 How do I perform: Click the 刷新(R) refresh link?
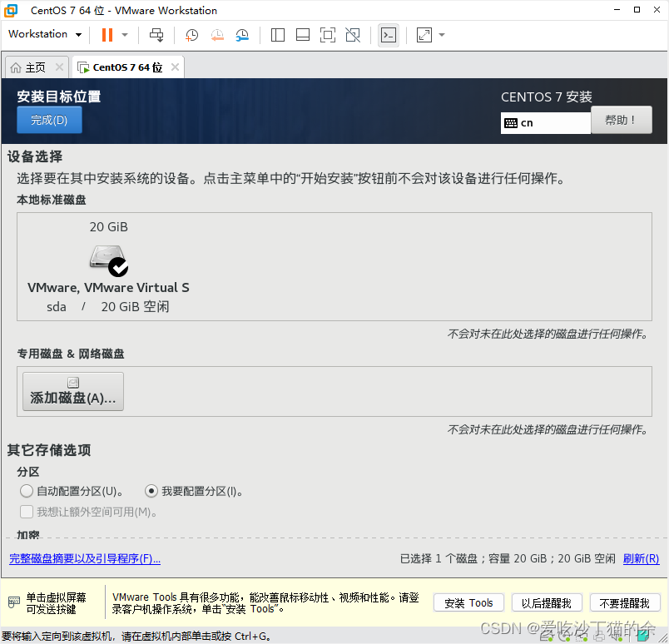[641, 558]
